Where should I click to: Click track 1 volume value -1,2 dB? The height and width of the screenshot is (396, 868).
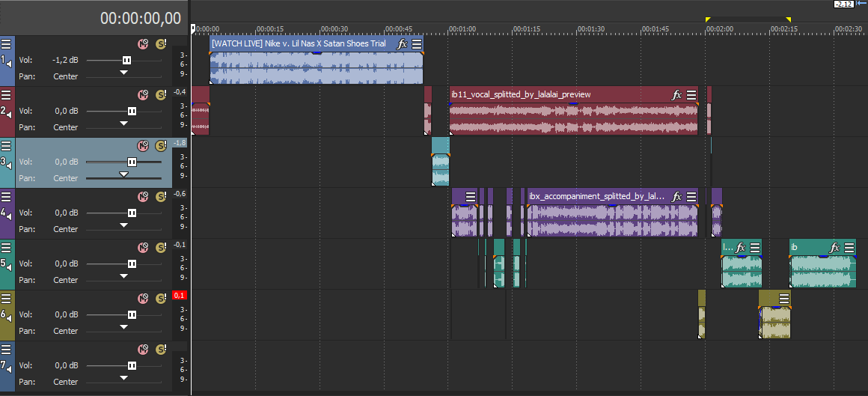pos(64,60)
